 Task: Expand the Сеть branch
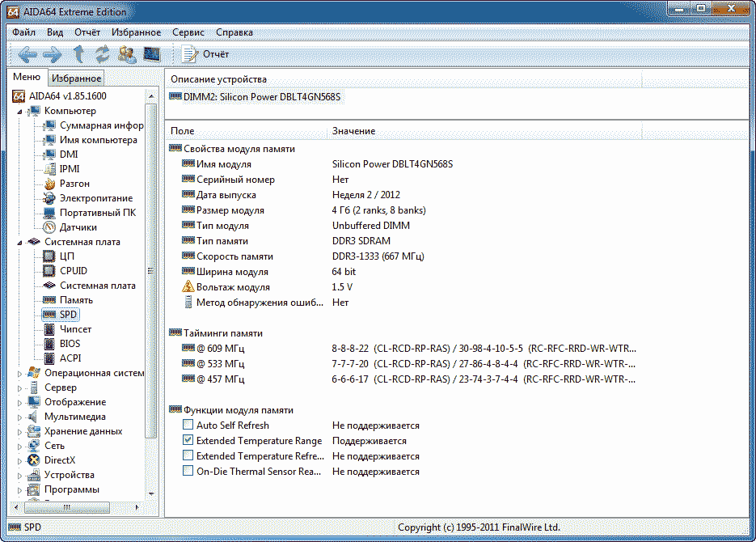coord(19,446)
